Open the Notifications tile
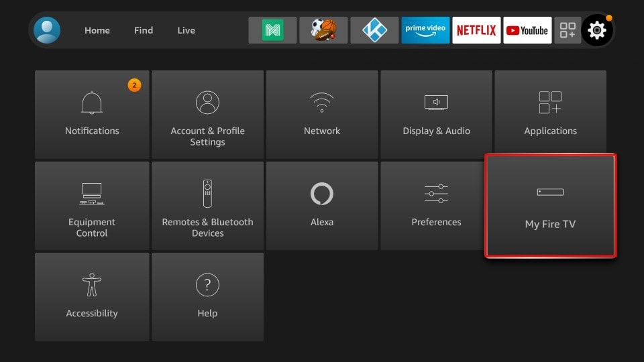Screen dimensions: 644x362 (x=92, y=115)
